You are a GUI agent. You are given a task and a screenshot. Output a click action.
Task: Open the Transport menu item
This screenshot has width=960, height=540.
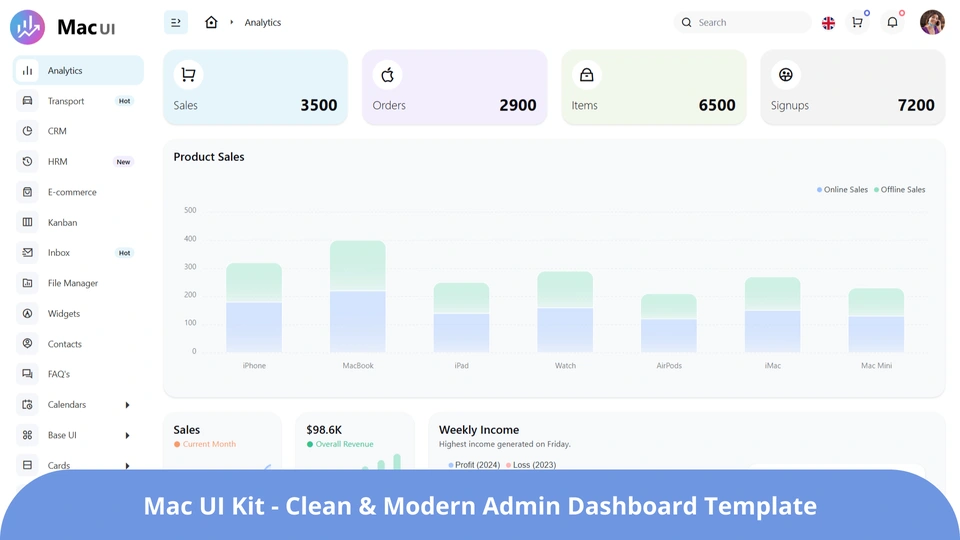tap(78, 101)
